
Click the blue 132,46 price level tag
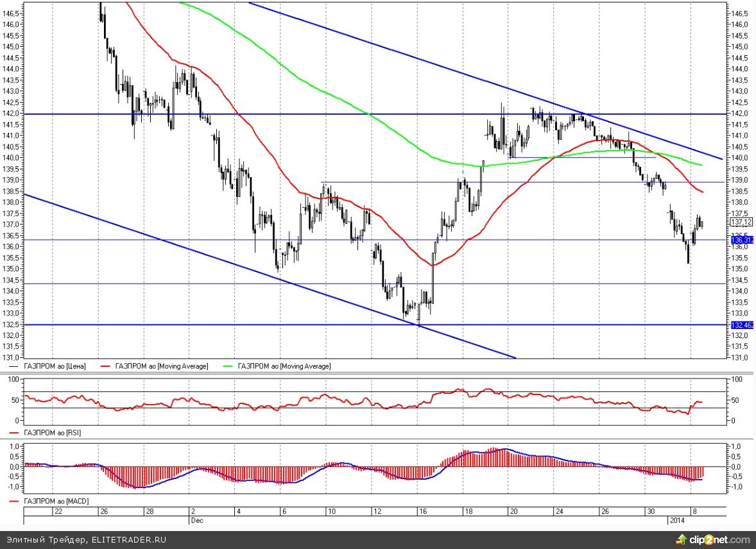742,325
